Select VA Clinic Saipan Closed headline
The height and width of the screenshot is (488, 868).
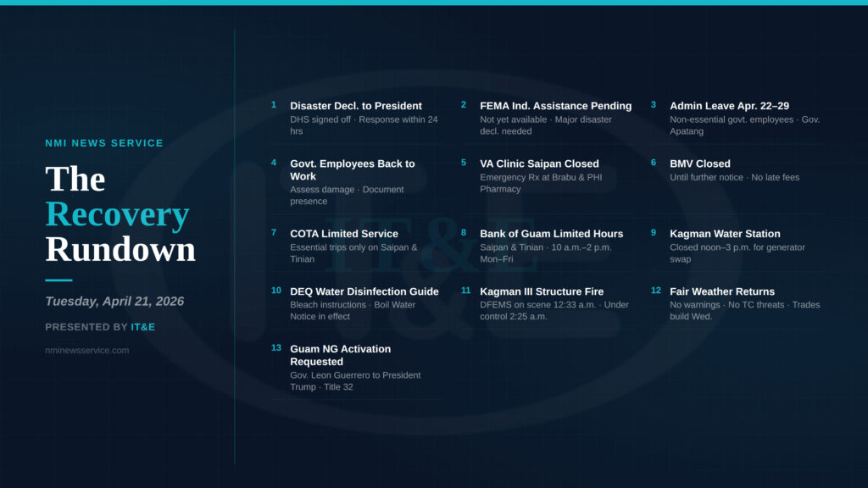(539, 164)
